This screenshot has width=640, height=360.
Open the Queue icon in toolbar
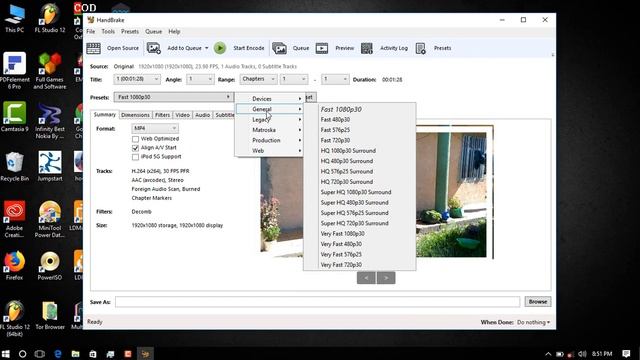279,48
